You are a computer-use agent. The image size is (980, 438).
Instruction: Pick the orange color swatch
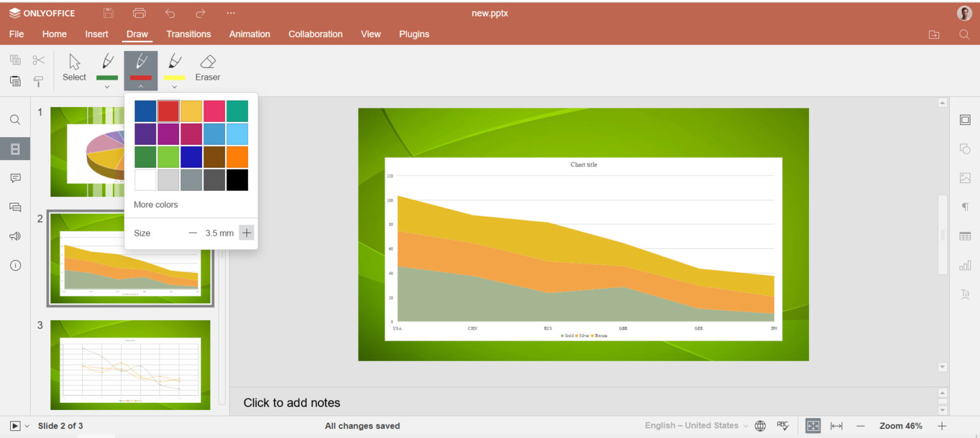(237, 157)
